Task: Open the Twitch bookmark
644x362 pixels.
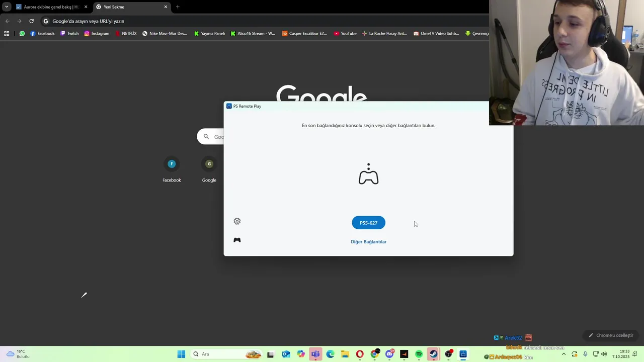Action: coord(69,34)
